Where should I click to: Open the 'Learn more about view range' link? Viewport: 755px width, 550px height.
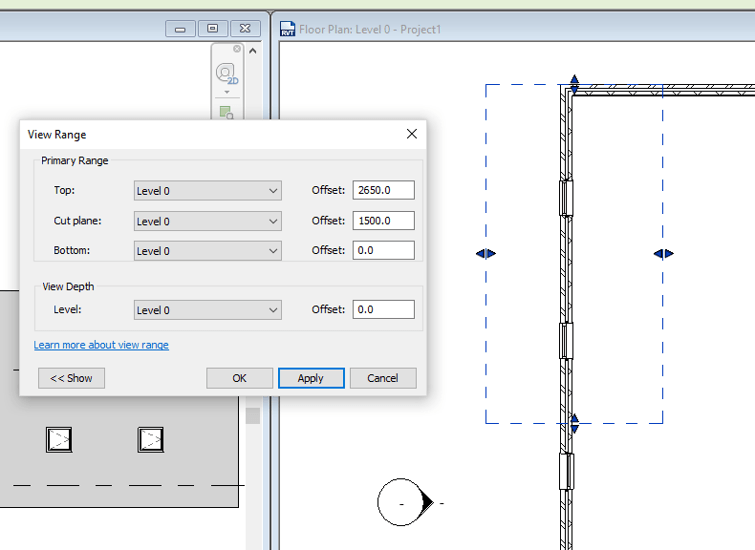[101, 345]
